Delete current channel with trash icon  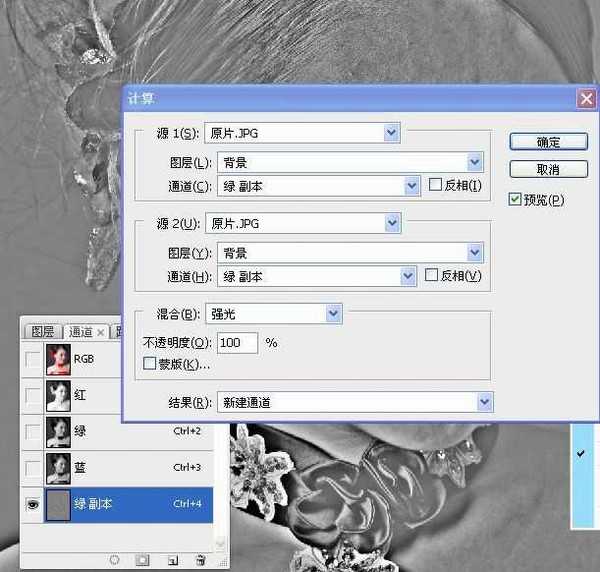[x=200, y=561]
